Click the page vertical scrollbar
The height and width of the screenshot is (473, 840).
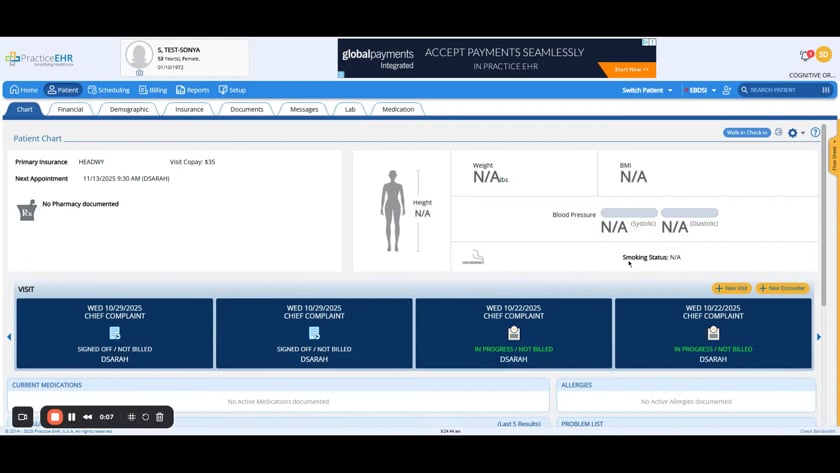click(824, 214)
